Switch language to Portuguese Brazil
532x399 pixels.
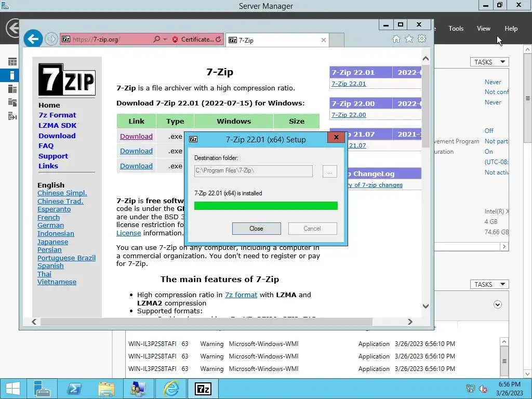(66, 258)
